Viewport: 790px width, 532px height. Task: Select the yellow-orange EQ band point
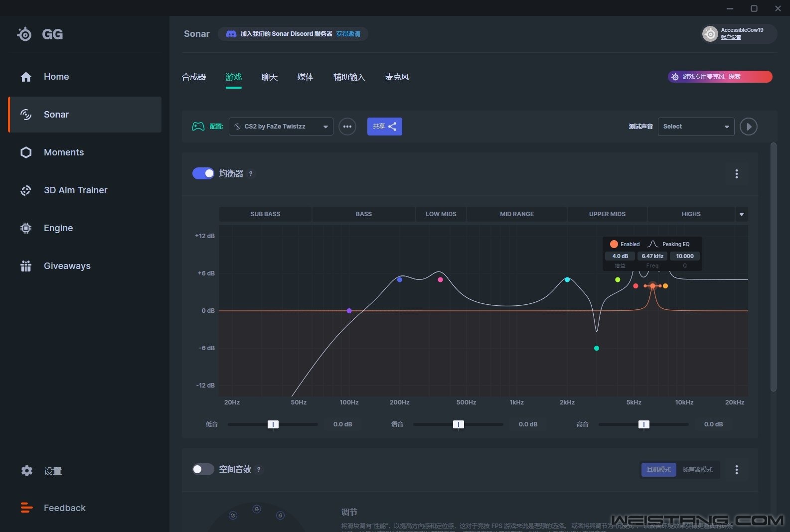pyautogui.click(x=665, y=286)
